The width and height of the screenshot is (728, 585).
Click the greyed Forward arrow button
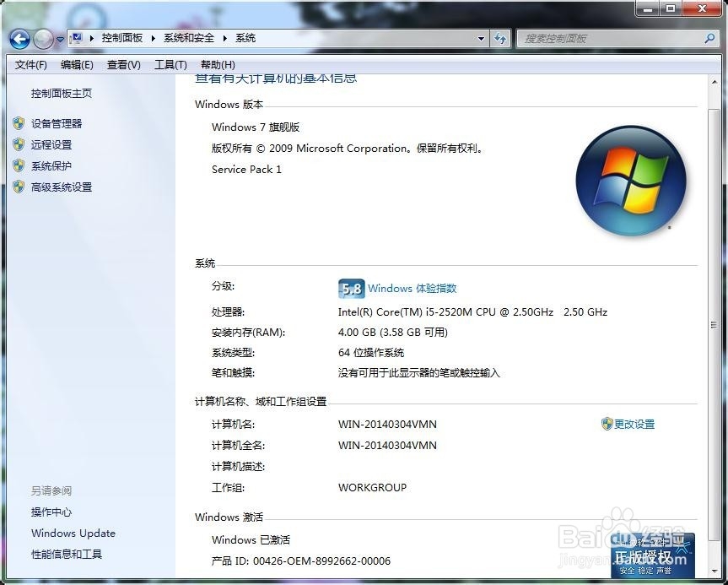[43, 39]
